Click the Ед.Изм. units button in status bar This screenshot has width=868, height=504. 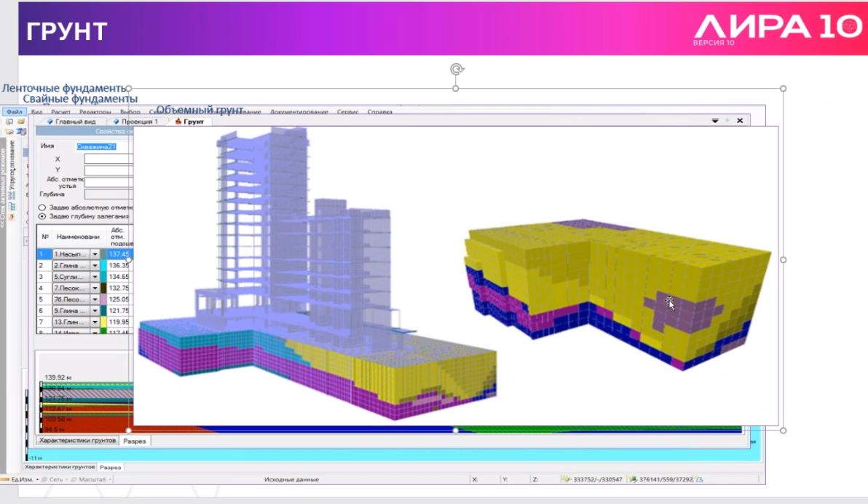(x=19, y=480)
